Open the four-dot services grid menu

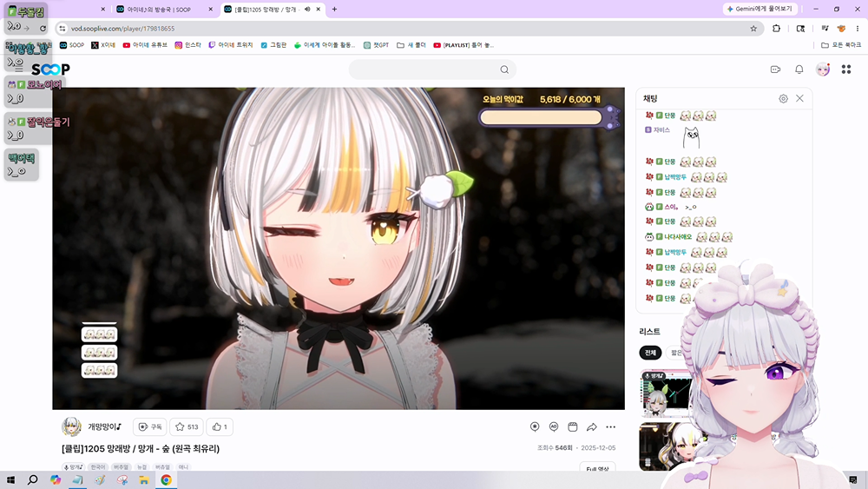tap(846, 69)
